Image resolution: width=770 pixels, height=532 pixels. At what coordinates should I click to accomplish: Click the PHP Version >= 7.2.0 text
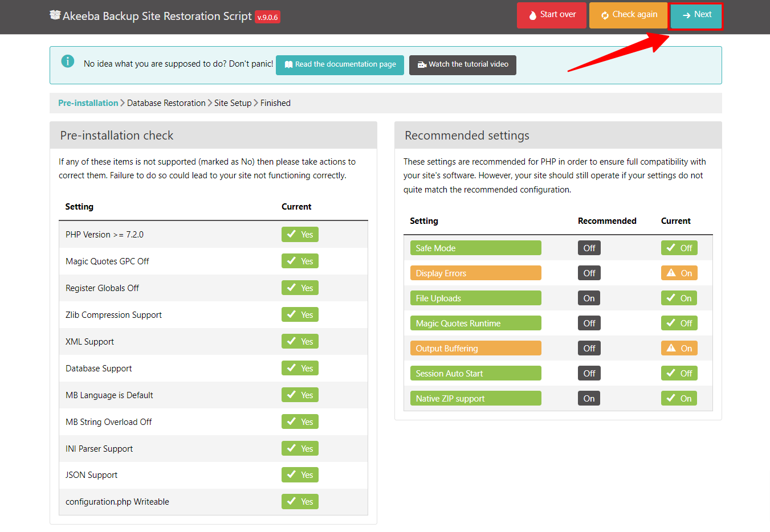pos(104,235)
